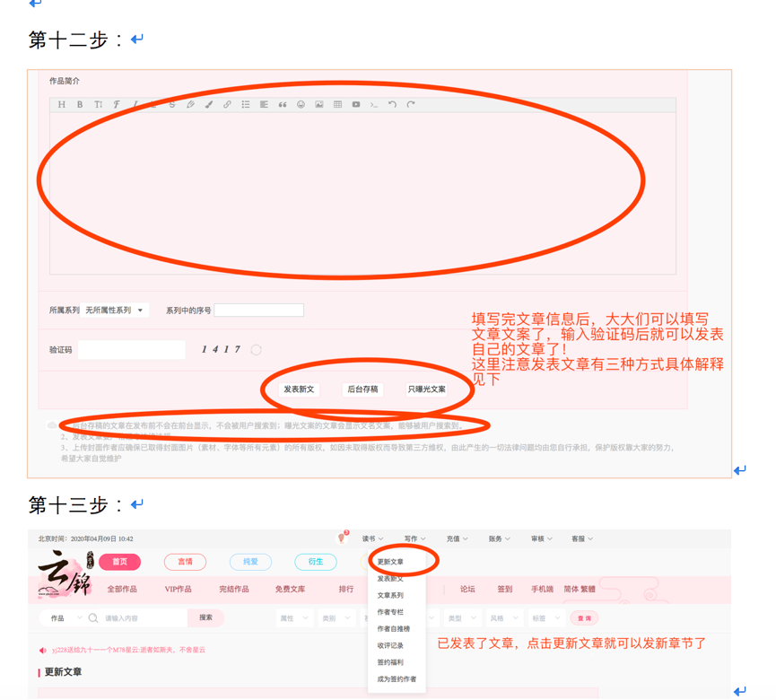Insert an image in the editor
The height and width of the screenshot is (700, 776).
319,105
